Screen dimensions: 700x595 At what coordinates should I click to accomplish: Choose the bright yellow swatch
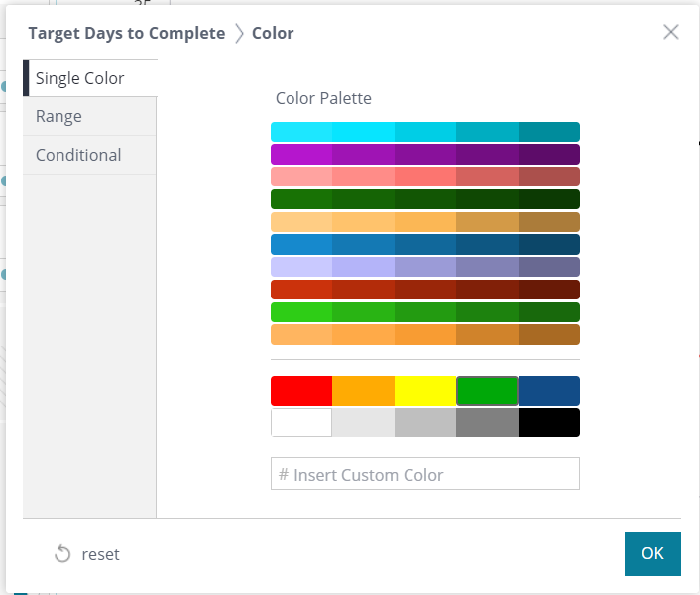424,391
